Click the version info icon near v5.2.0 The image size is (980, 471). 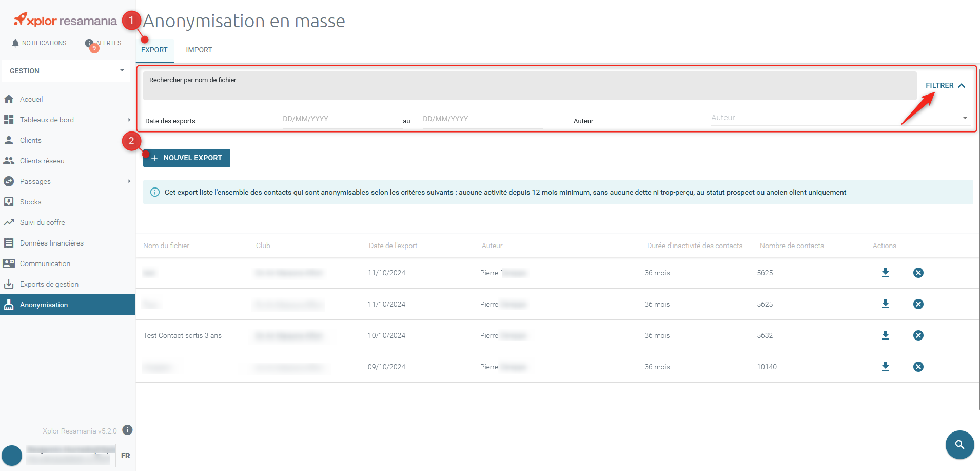pyautogui.click(x=127, y=430)
